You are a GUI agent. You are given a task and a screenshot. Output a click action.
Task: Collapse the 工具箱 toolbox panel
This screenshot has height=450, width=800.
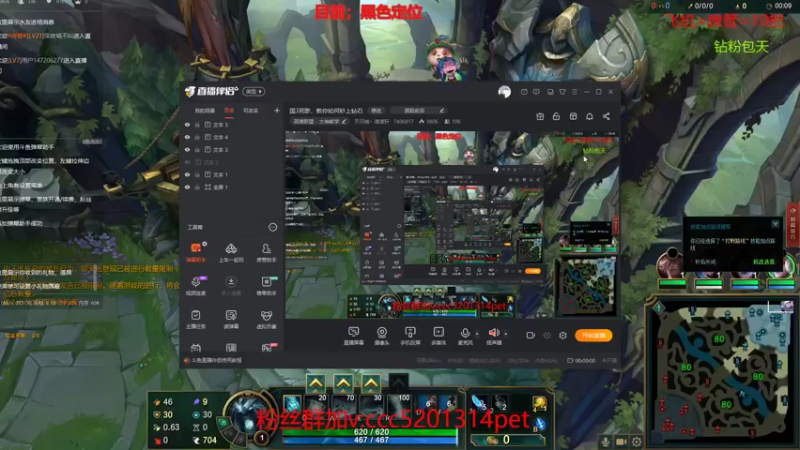[273, 227]
